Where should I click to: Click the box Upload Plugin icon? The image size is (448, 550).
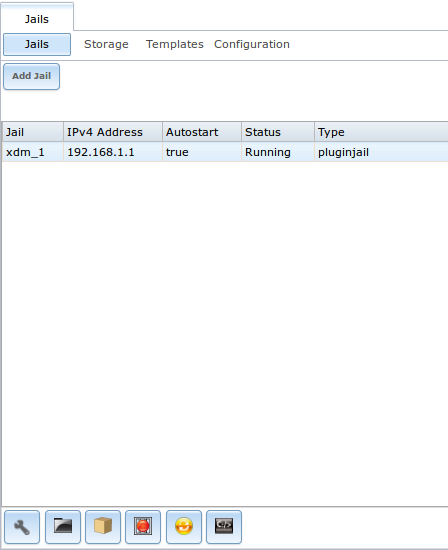(103, 527)
